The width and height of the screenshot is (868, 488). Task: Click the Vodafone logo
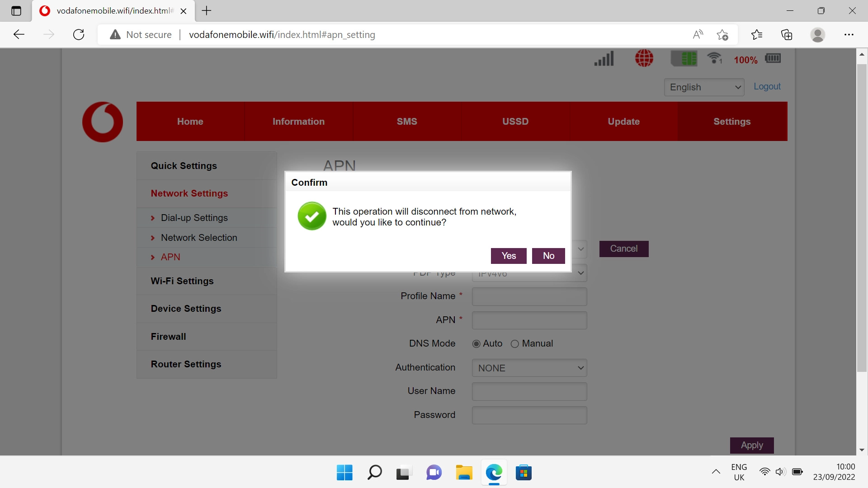pyautogui.click(x=103, y=122)
